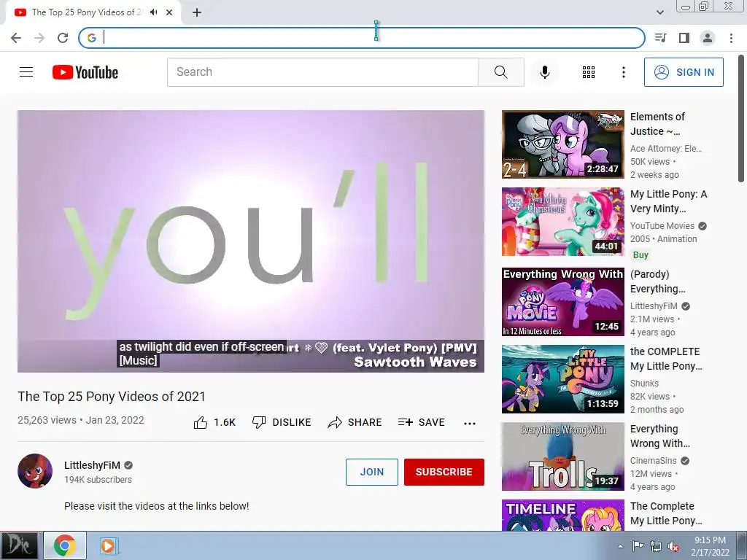Open CinemaSins 'Everything Wrong With...' title
Viewport: 747px width, 560px height.
pos(659,436)
